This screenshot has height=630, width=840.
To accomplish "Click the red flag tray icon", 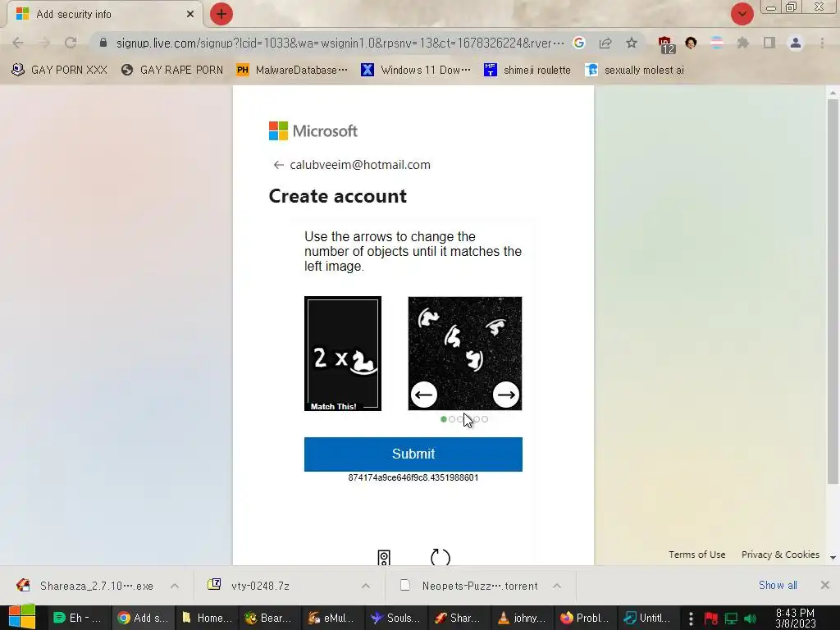I will point(711,619).
